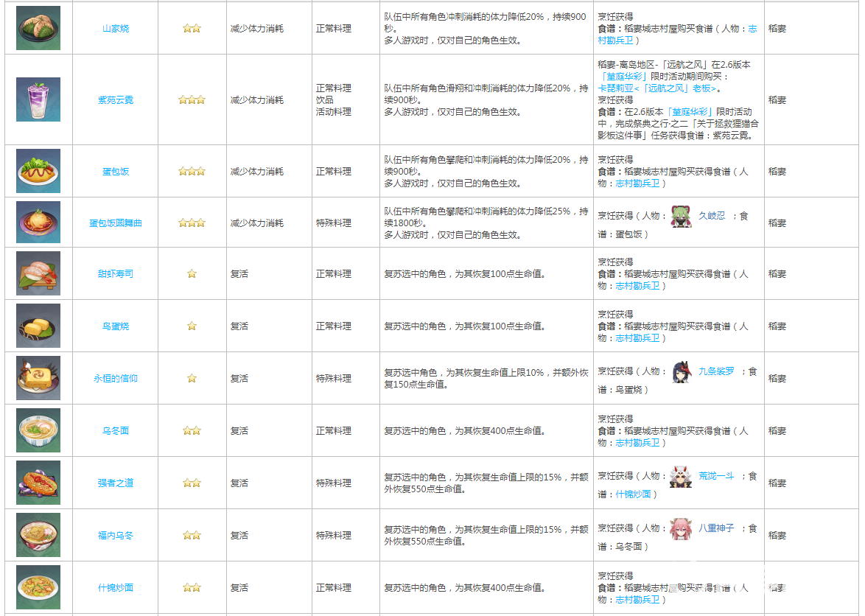The height and width of the screenshot is (616, 865).
Task: Click 特殊料理 in the 福内乌冬 row
Action: pos(334,536)
